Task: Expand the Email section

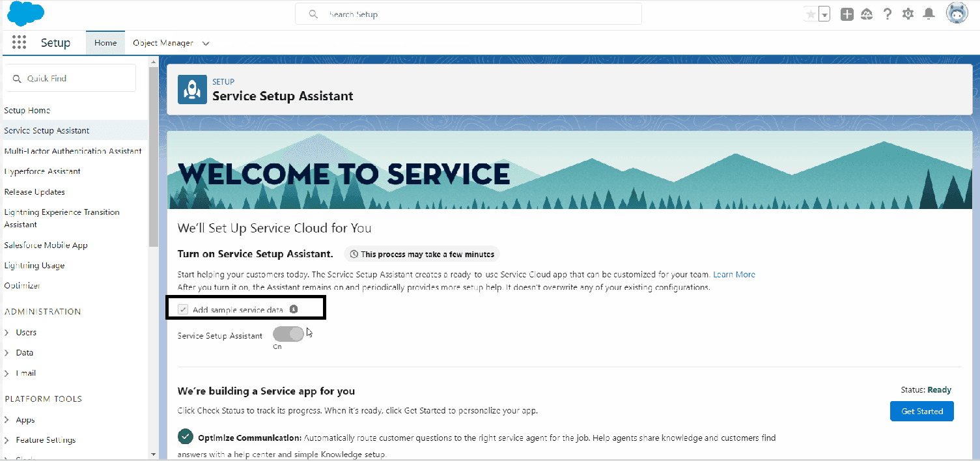Action: (7, 373)
